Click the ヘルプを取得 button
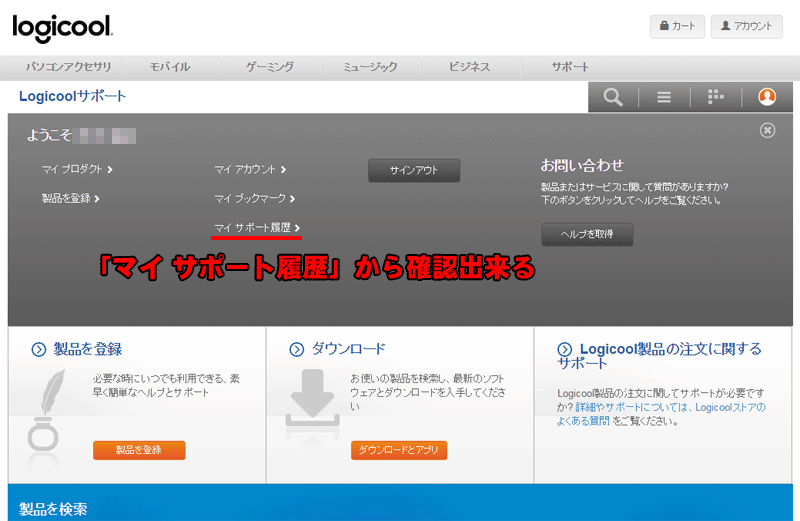Image resolution: width=800 pixels, height=521 pixels. (x=587, y=234)
